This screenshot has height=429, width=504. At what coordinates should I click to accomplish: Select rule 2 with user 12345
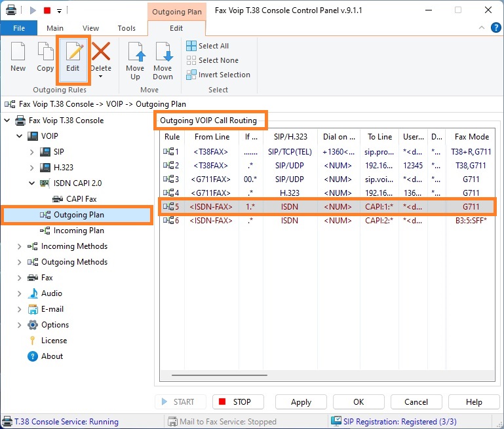pos(327,166)
